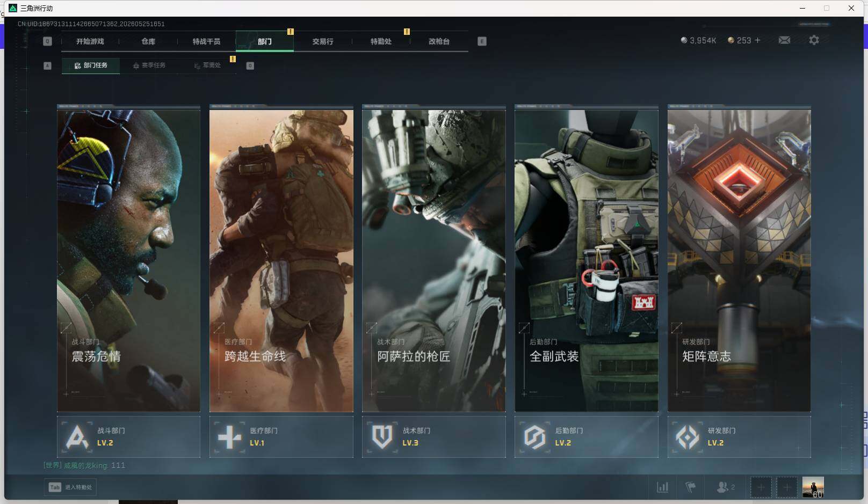The height and width of the screenshot is (504, 868).
Task: Click the A key sub-tab icon
Action: (47, 65)
